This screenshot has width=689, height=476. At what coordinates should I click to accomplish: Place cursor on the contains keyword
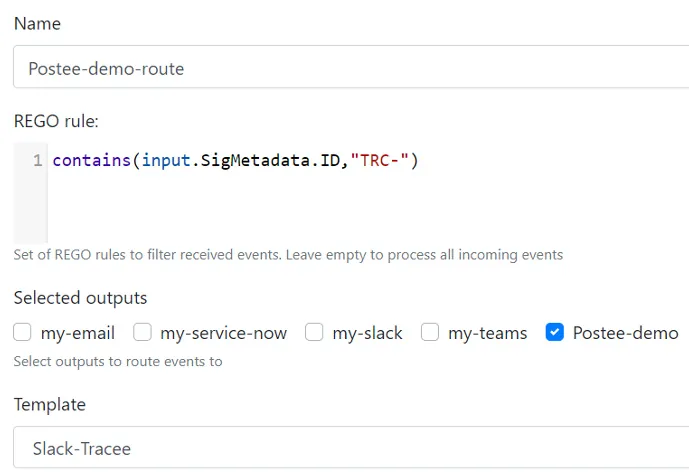(92, 160)
